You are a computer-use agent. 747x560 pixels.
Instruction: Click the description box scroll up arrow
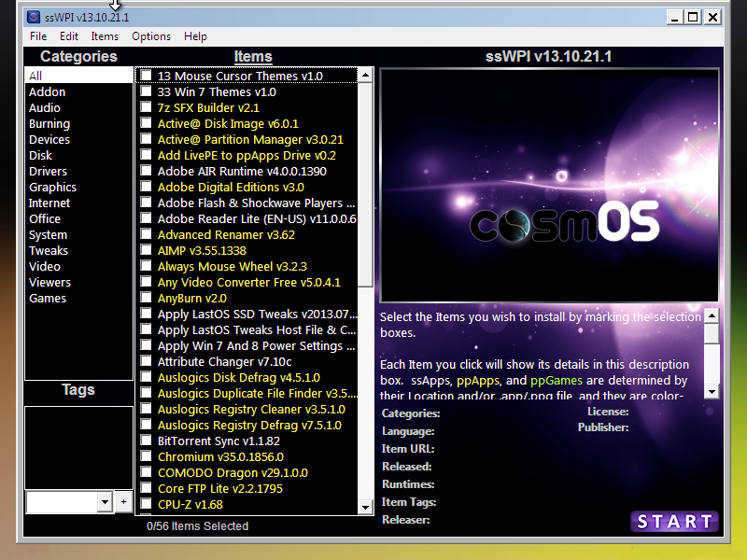pos(712,315)
